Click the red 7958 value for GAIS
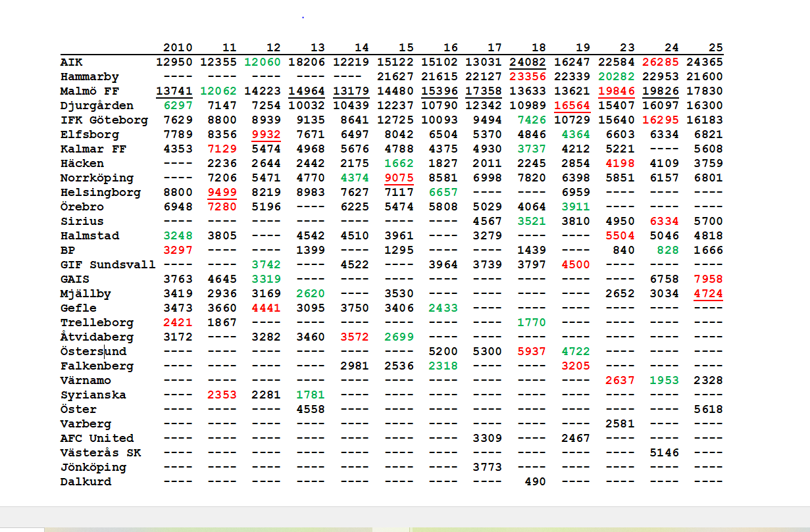The width and height of the screenshot is (810, 532). click(x=708, y=279)
